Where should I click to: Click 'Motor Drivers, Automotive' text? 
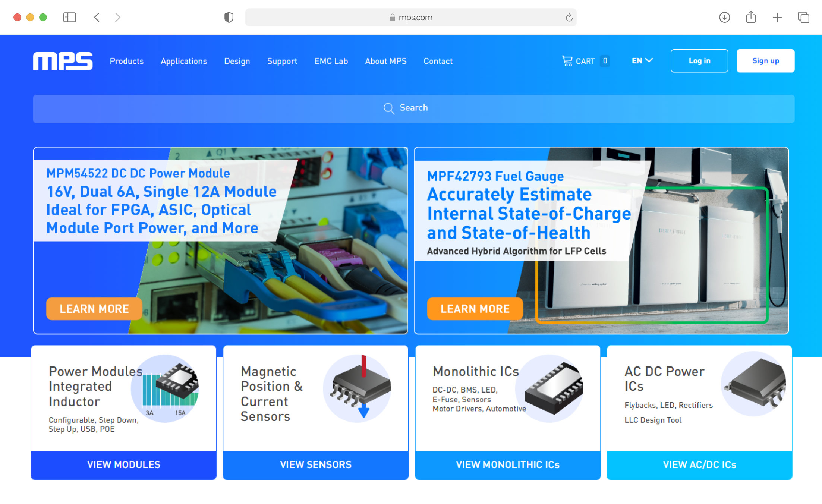[479, 409]
